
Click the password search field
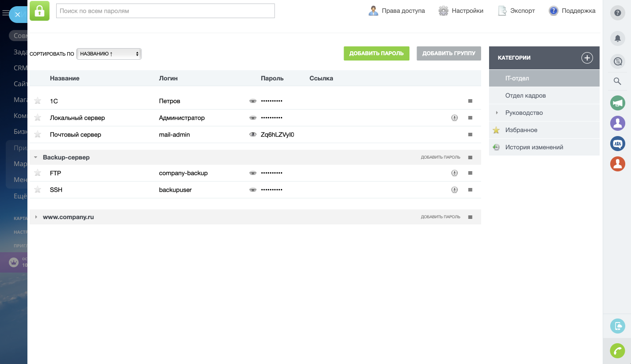point(165,11)
